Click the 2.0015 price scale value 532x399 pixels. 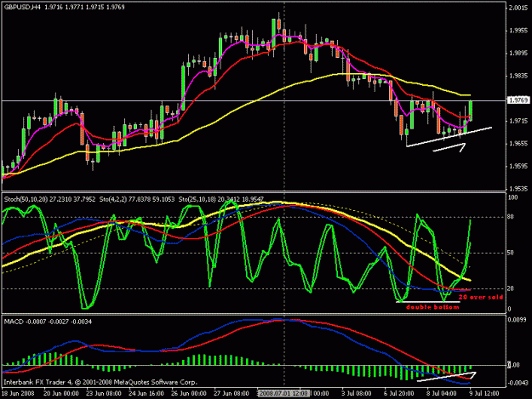coord(518,8)
